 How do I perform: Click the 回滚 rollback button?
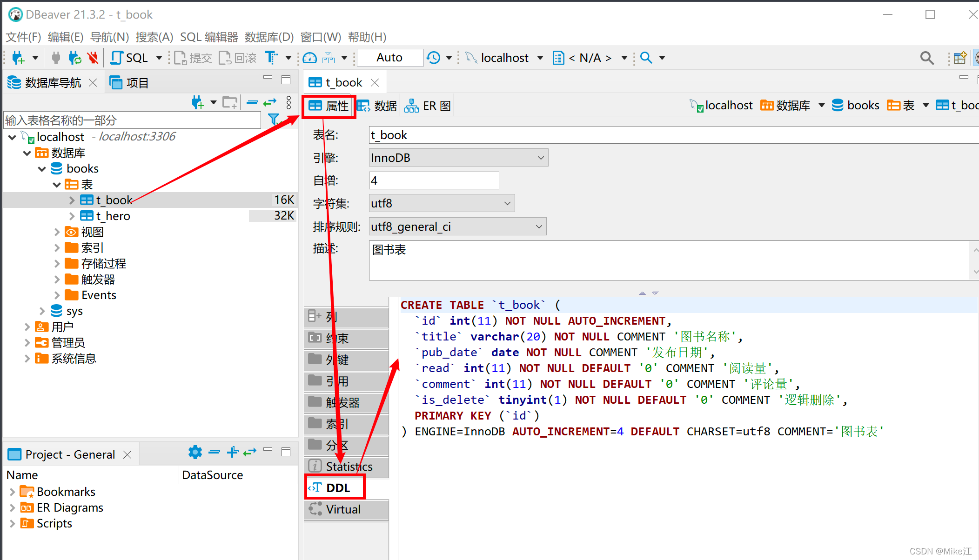tap(238, 58)
